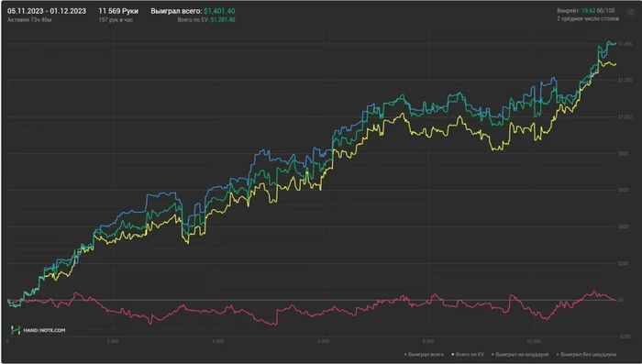Click the -$200 y-axis label
The width and height of the screenshot is (642, 364).
624,336
